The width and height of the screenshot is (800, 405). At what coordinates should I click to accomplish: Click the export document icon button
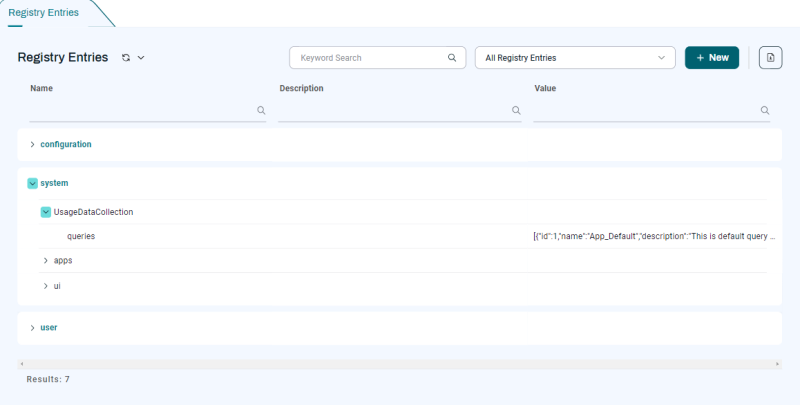770,58
